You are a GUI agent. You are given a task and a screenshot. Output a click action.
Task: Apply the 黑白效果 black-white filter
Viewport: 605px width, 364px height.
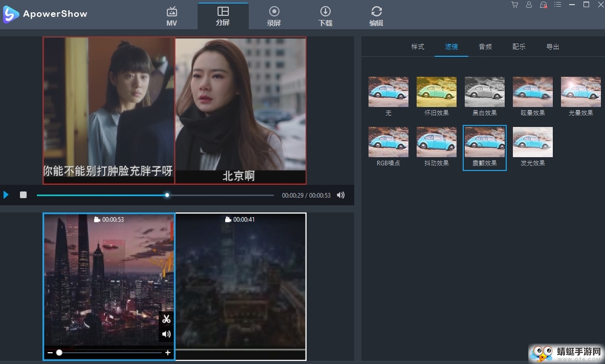pos(485,92)
